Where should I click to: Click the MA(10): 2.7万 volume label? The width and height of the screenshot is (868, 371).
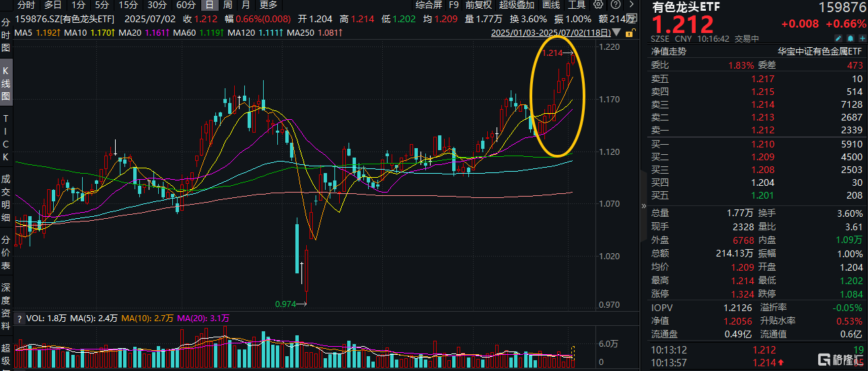pyautogui.click(x=147, y=318)
